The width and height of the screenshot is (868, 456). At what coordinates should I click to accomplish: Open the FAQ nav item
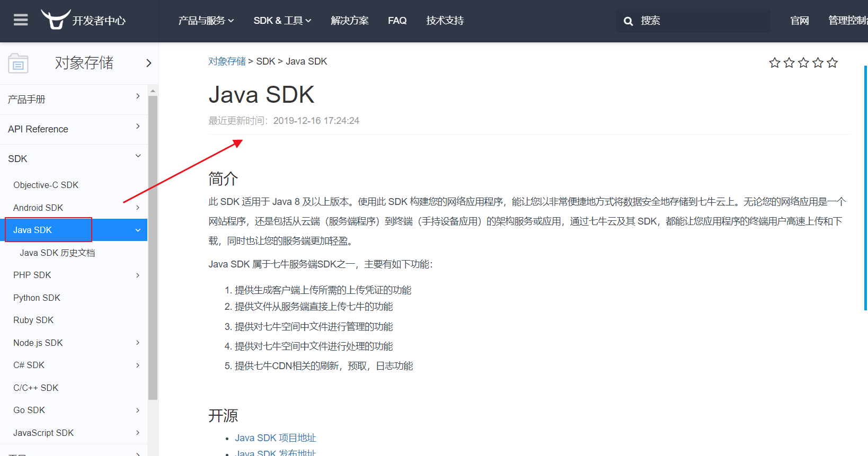tap(397, 21)
